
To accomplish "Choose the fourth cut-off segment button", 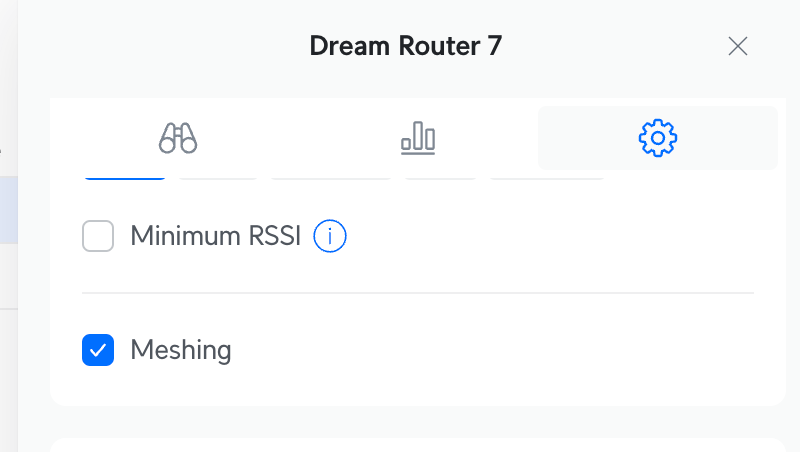I will click(x=440, y=176).
